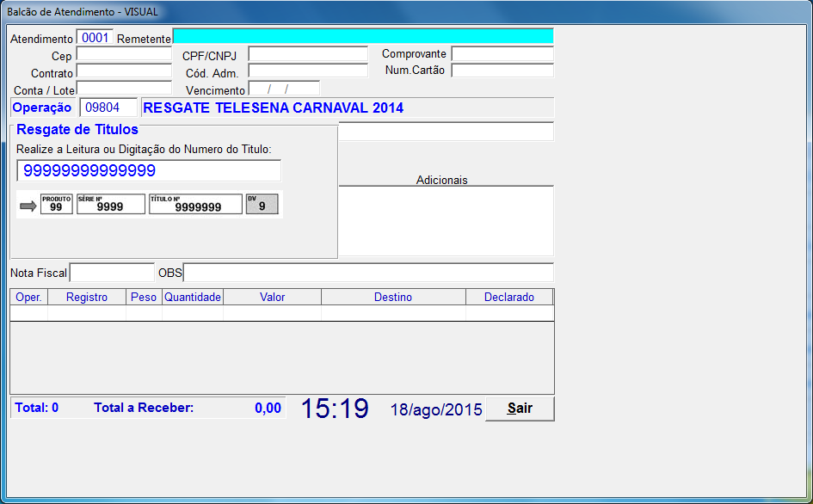Screen dimensions: 813x504
Task: Click the 15:19 clock display
Action: (x=335, y=408)
